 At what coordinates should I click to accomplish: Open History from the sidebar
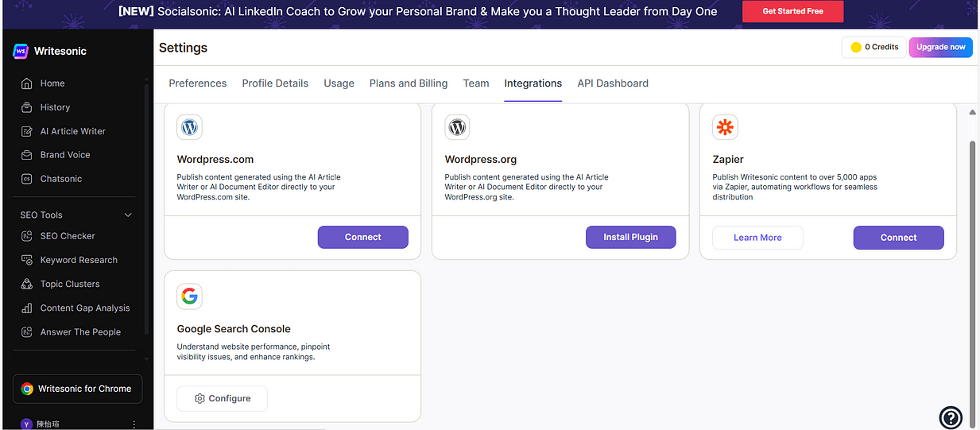pyautogui.click(x=55, y=107)
